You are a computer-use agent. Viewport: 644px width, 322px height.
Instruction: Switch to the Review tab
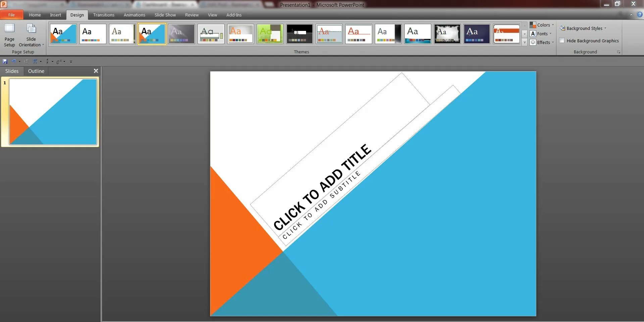(x=192, y=15)
